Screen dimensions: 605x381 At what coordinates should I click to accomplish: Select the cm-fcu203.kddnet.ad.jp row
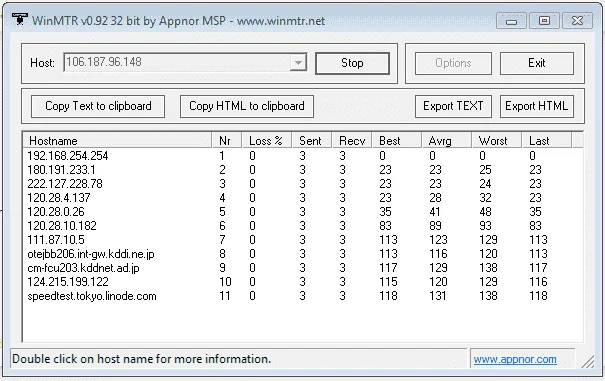click(x=302, y=268)
